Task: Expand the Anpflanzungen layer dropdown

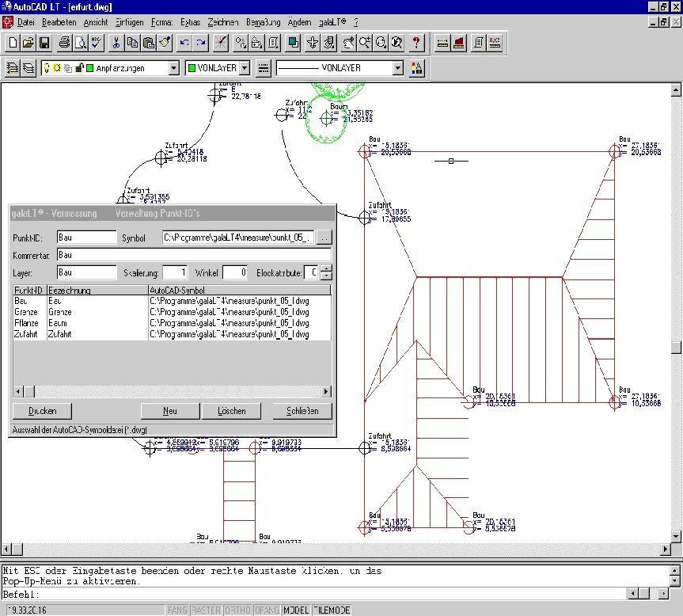Action: tap(173, 68)
